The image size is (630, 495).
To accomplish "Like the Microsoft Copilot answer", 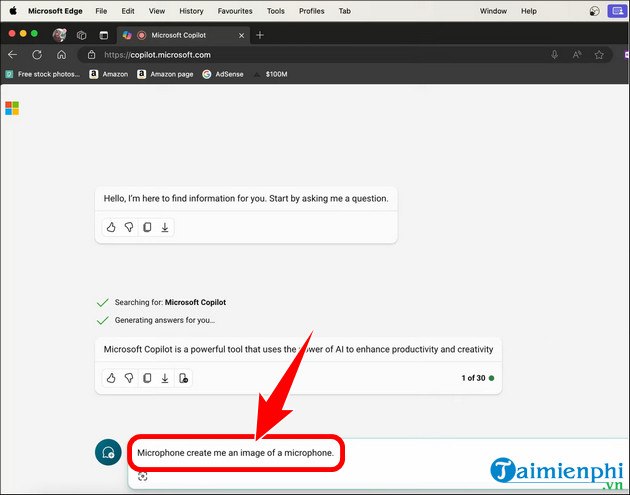I will tap(111, 378).
